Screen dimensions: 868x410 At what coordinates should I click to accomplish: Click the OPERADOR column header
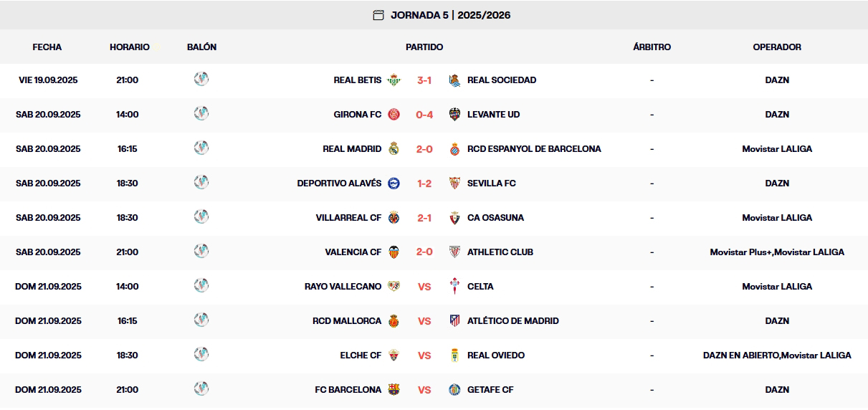[x=777, y=47]
